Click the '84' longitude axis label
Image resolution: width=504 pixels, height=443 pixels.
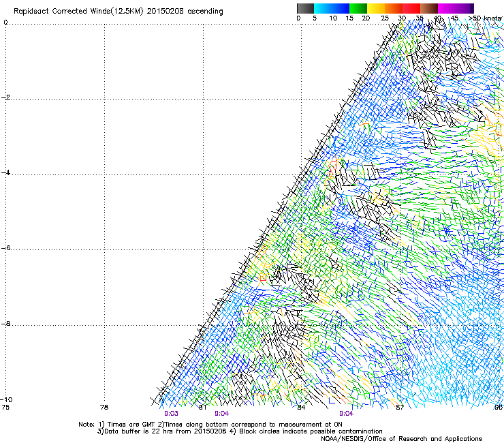[x=301, y=408]
